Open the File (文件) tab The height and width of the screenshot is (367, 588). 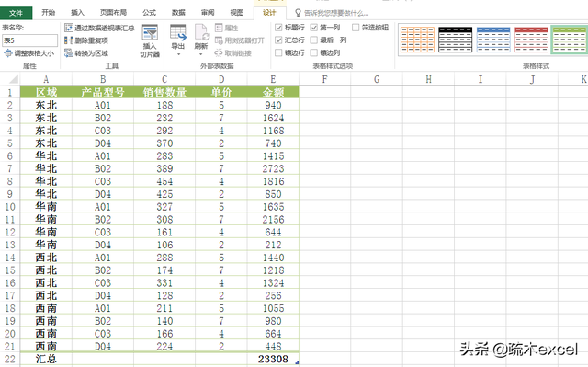point(17,13)
